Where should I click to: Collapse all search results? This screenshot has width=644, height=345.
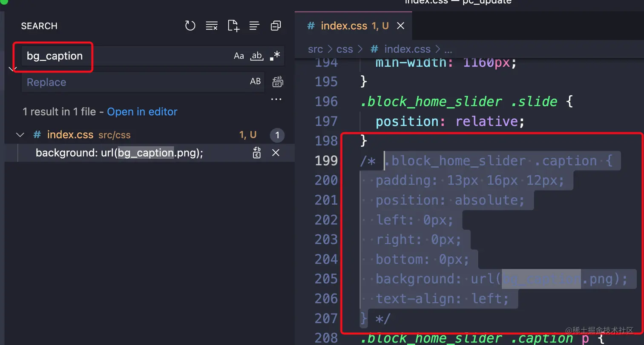276,26
